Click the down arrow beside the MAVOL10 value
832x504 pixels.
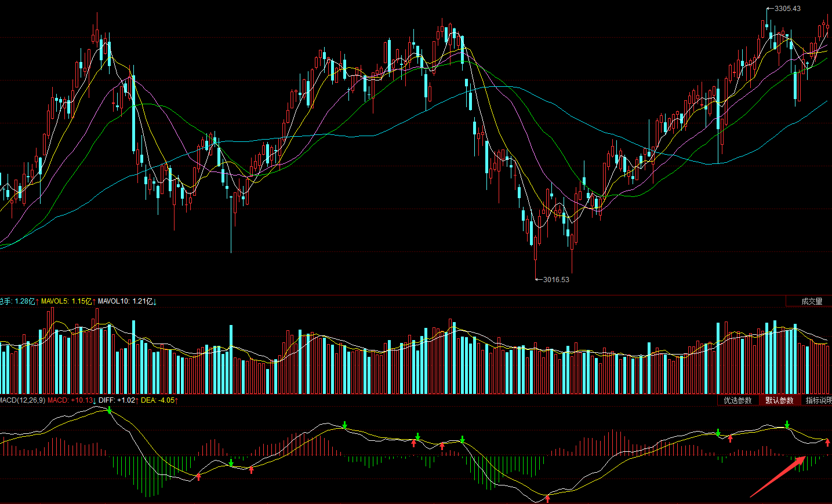(x=155, y=301)
